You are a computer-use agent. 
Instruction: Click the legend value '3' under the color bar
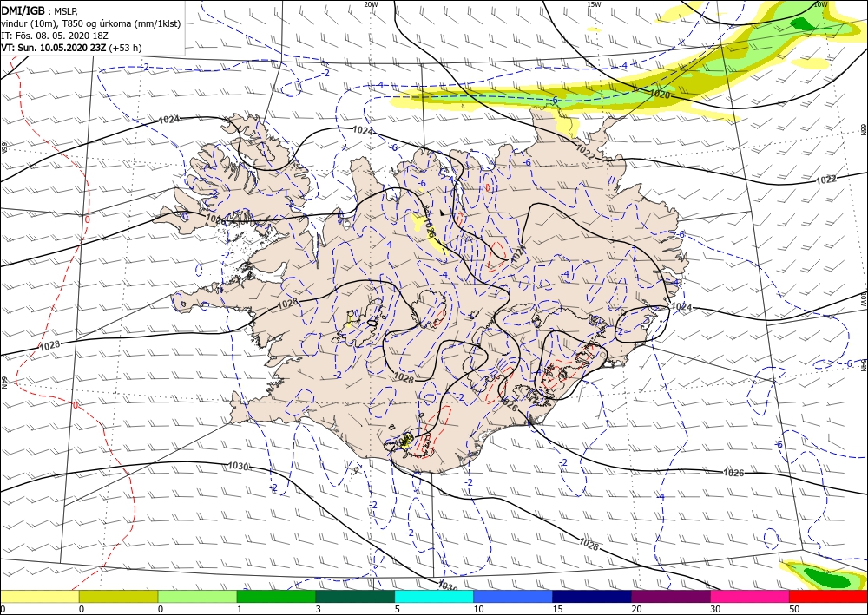319,609
